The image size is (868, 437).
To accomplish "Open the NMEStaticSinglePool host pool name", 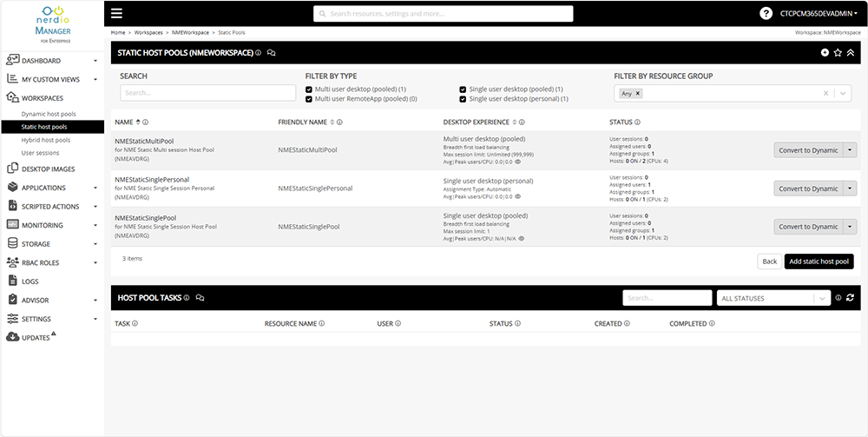I will [x=146, y=218].
